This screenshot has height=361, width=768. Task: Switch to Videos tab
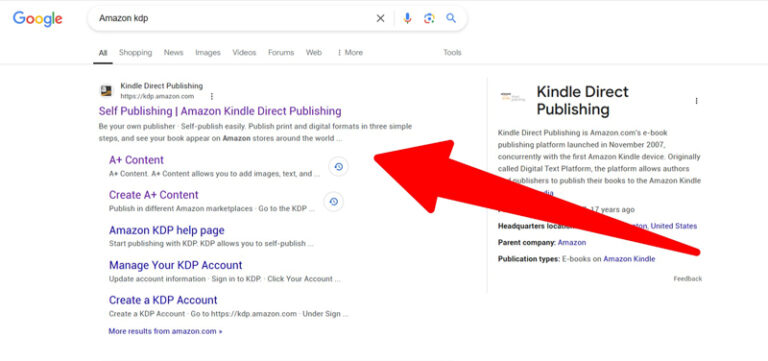coord(244,52)
